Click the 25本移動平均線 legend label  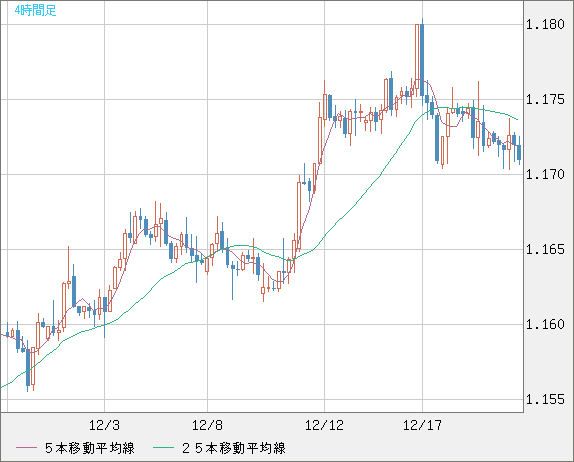click(x=234, y=448)
